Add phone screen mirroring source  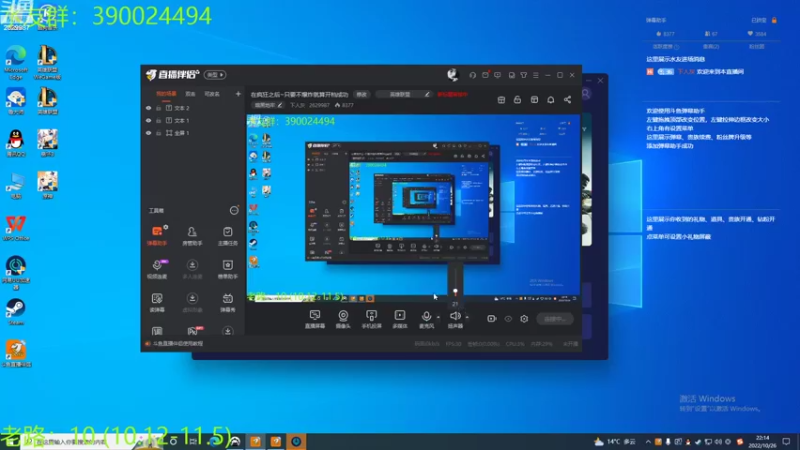click(x=371, y=319)
